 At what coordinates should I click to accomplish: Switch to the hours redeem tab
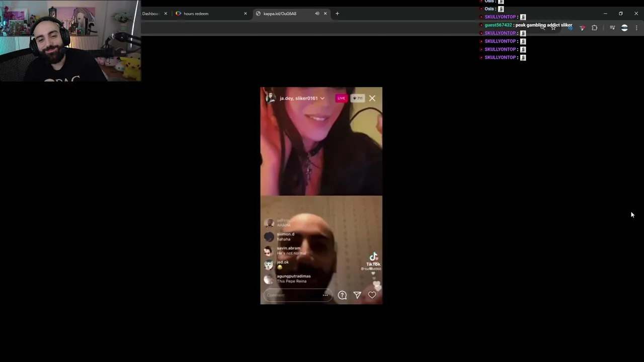point(211,14)
